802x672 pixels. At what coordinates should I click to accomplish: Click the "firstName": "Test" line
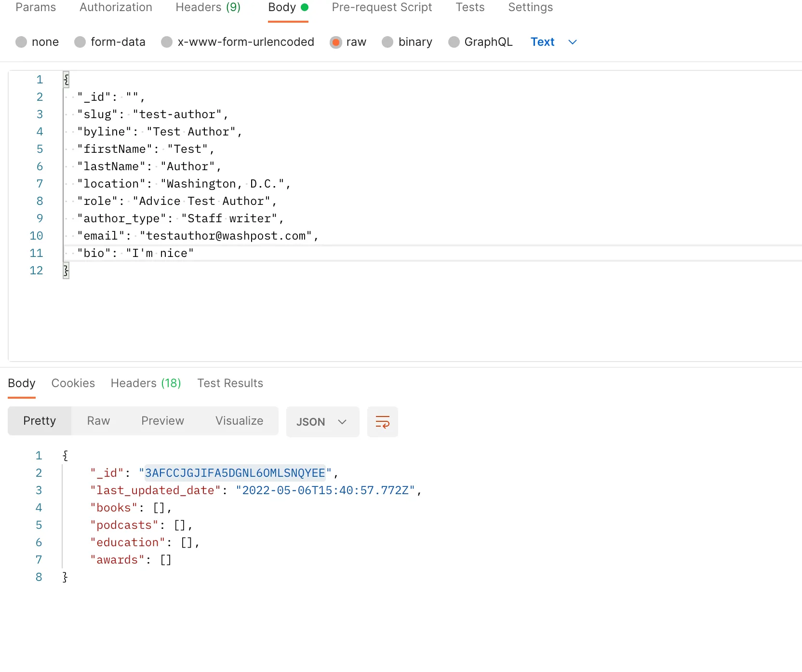[146, 149]
